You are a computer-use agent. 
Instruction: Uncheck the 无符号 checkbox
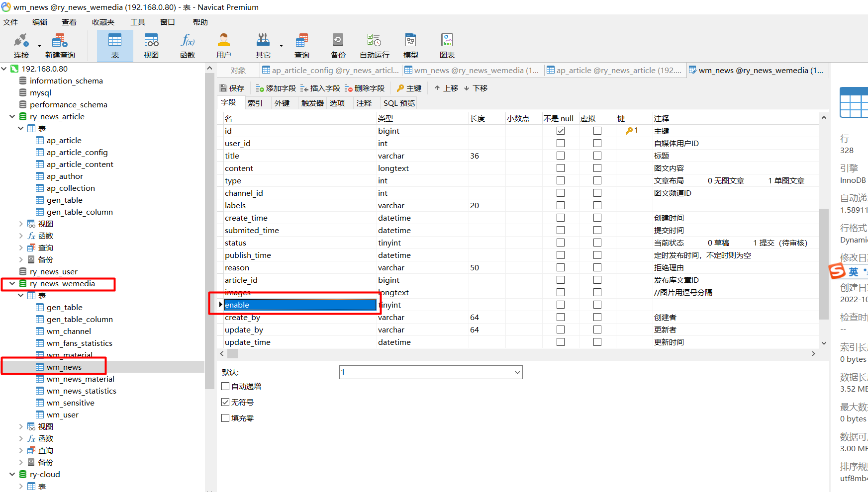click(x=225, y=402)
